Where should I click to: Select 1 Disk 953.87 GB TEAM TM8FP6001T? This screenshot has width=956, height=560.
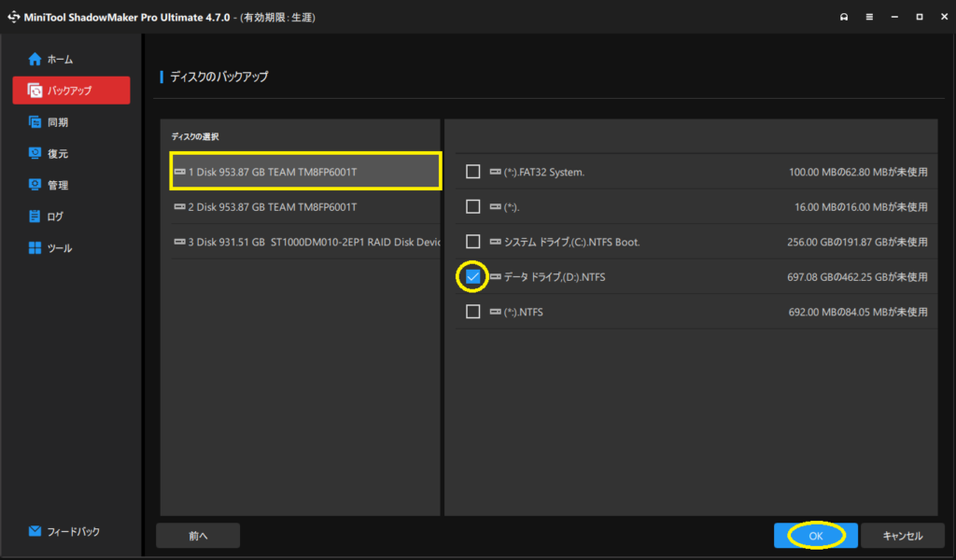(x=305, y=171)
